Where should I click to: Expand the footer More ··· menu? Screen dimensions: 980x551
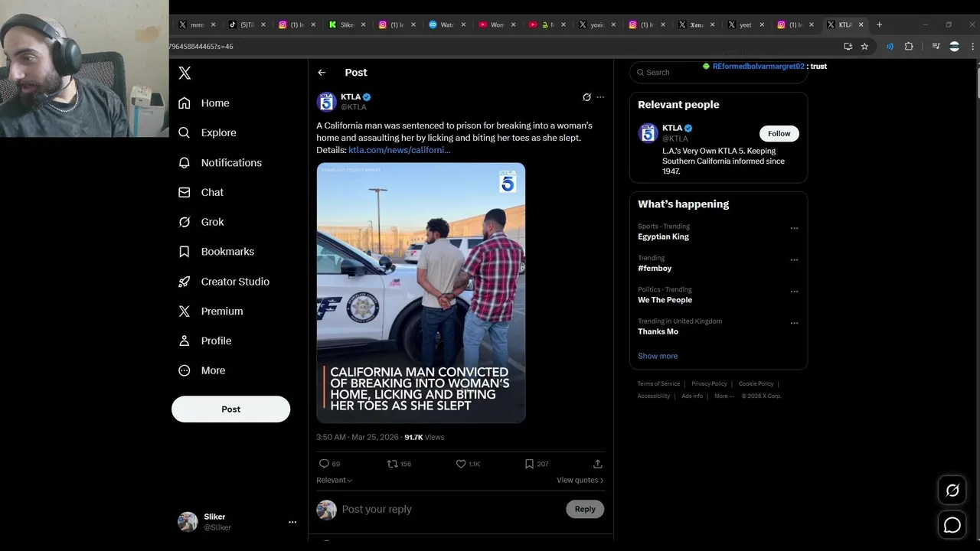tap(724, 396)
